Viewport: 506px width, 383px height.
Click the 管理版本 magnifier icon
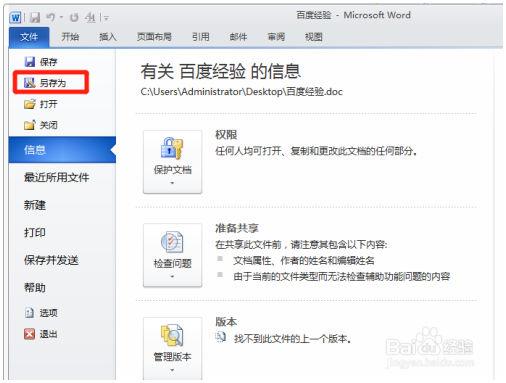click(172, 336)
